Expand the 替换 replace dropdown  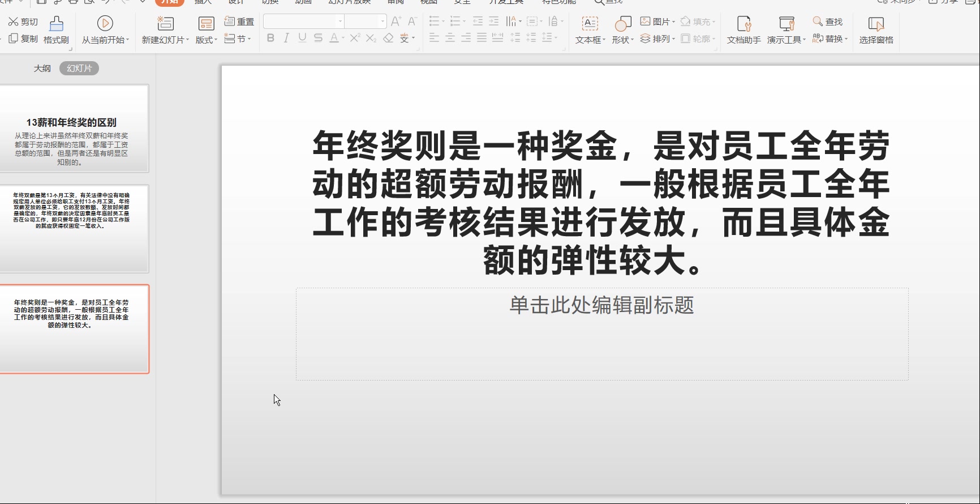(x=846, y=39)
